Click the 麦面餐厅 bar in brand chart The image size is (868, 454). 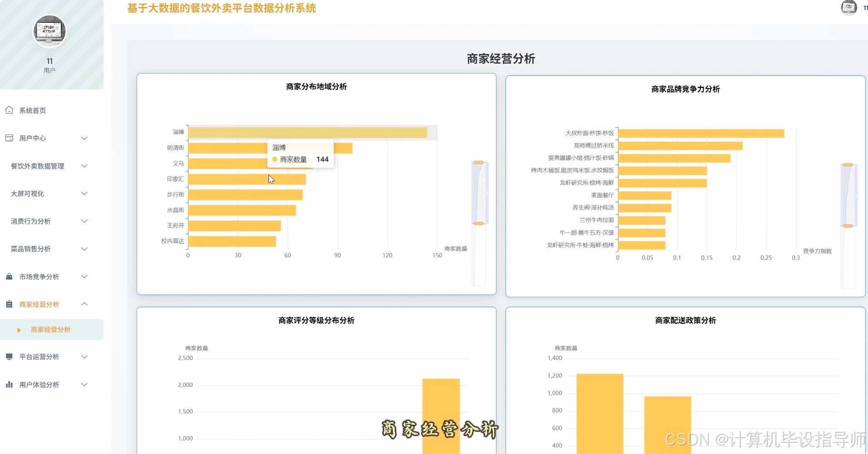[645, 195]
